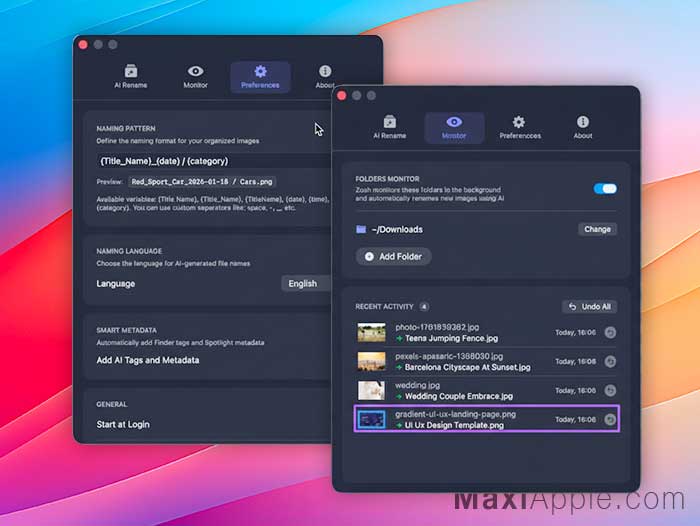Select Preferences tab in back window
700x526 pixels.
[x=260, y=77]
